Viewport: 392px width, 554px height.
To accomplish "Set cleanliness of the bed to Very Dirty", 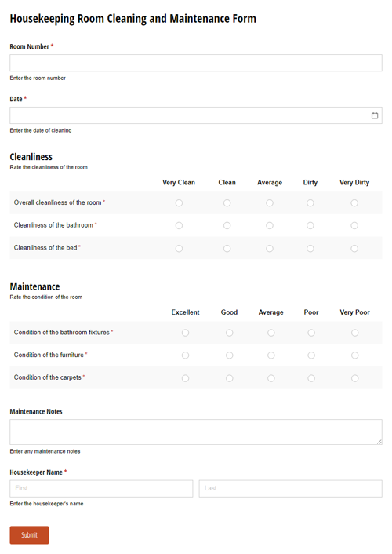I will (x=354, y=249).
